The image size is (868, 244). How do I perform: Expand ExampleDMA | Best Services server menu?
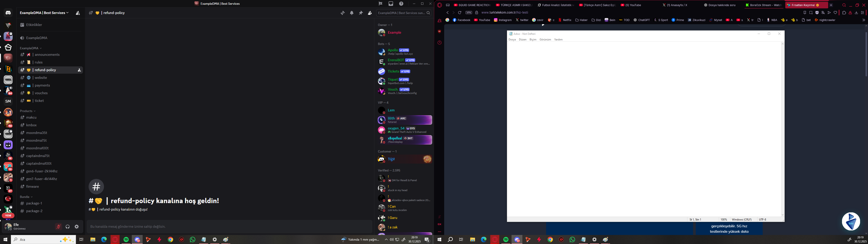pyautogui.click(x=44, y=13)
